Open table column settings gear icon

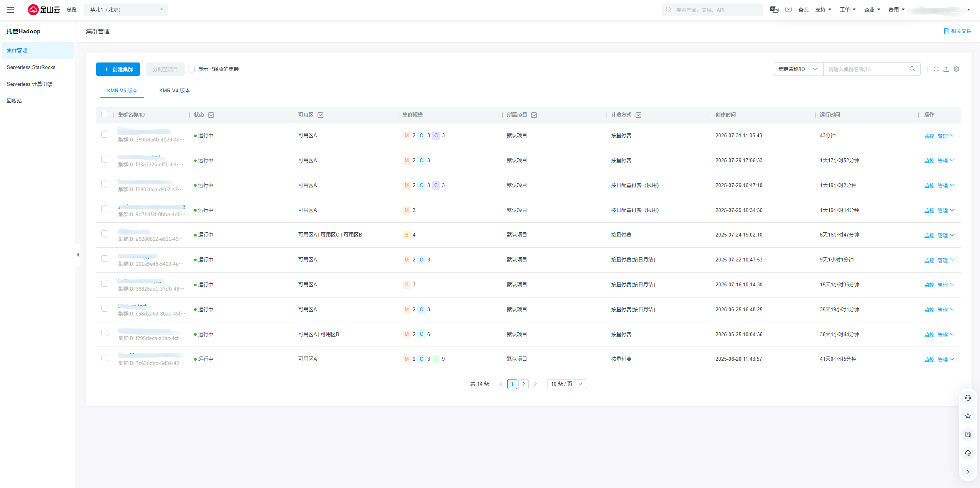point(957,69)
